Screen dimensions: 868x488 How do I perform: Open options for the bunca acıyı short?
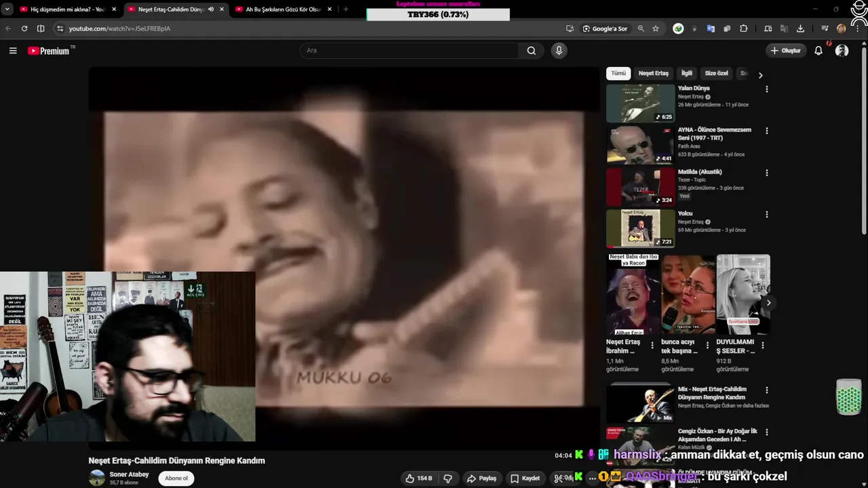pos(707,345)
